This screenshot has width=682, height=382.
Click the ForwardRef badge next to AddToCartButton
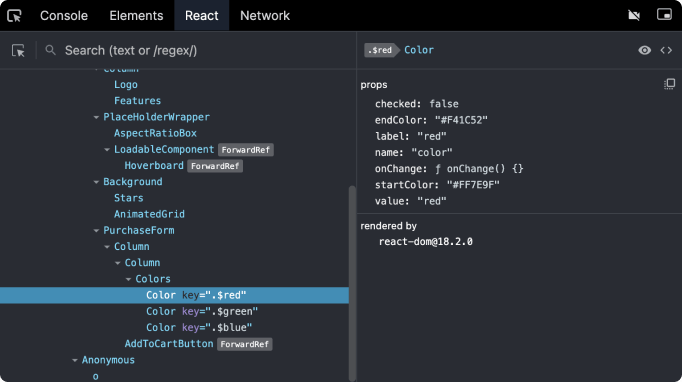pos(244,344)
